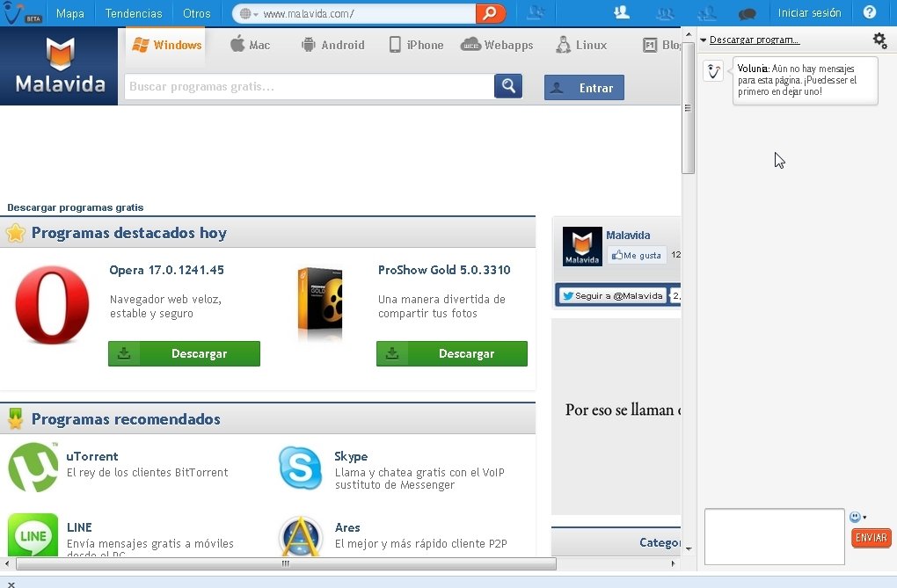Click the horizontal scrollbar right arrow
897x588 pixels.
click(x=673, y=563)
